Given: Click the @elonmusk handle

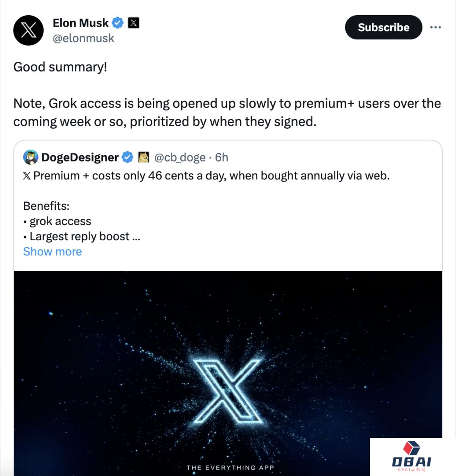Looking at the screenshot, I should point(83,38).
